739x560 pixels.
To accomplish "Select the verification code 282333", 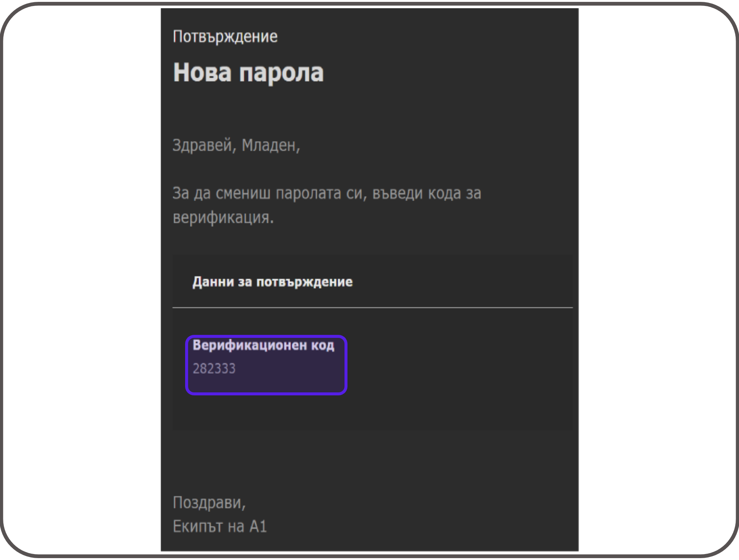I will click(214, 369).
